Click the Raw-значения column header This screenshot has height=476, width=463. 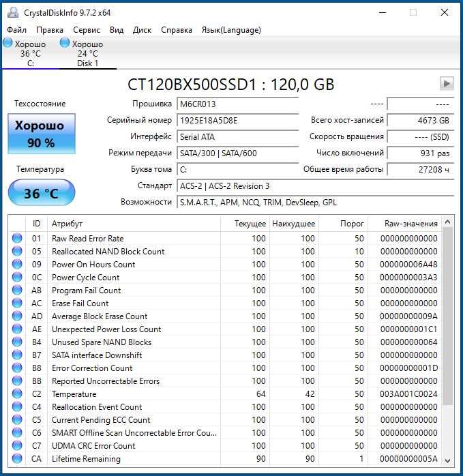click(405, 224)
